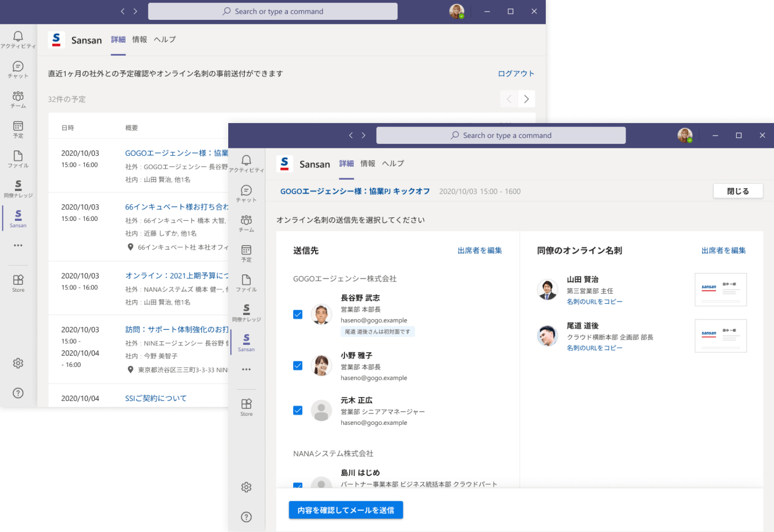Image resolution: width=774 pixels, height=532 pixels.
Task: Open settings gear in back window sidebar
Action: [18, 363]
